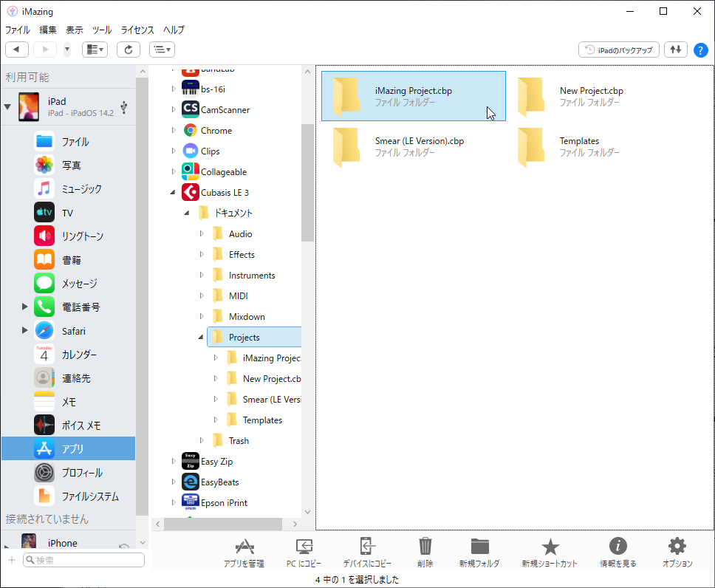Open history dropdown next to forward arrow
Image resolution: width=715 pixels, height=588 pixels.
coord(67,49)
